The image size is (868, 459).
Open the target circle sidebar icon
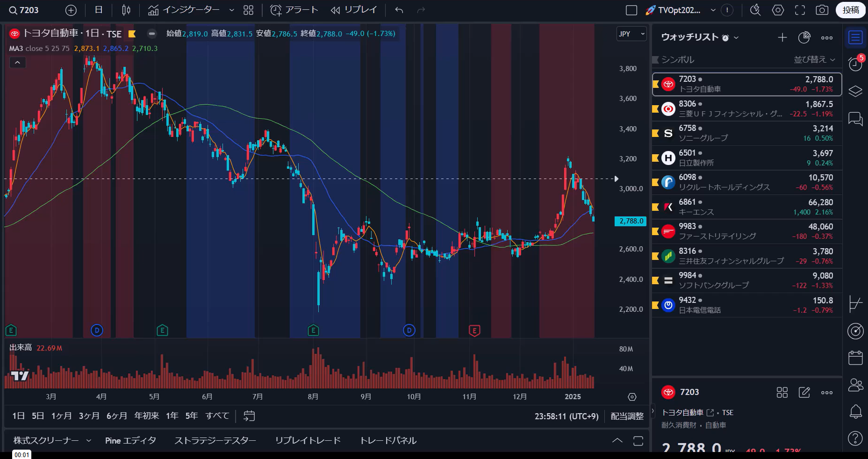855,331
